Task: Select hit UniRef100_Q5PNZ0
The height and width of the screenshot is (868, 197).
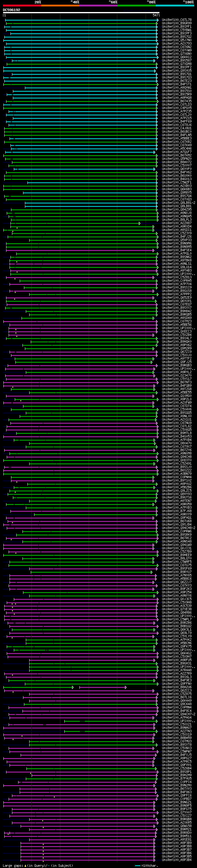Action: click(177, 159)
